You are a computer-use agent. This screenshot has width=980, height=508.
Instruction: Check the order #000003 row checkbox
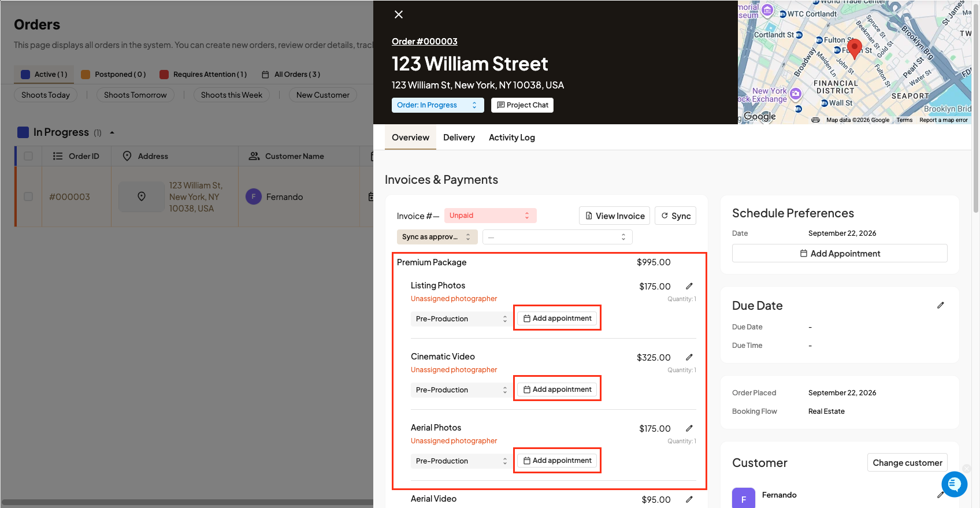pos(28,196)
